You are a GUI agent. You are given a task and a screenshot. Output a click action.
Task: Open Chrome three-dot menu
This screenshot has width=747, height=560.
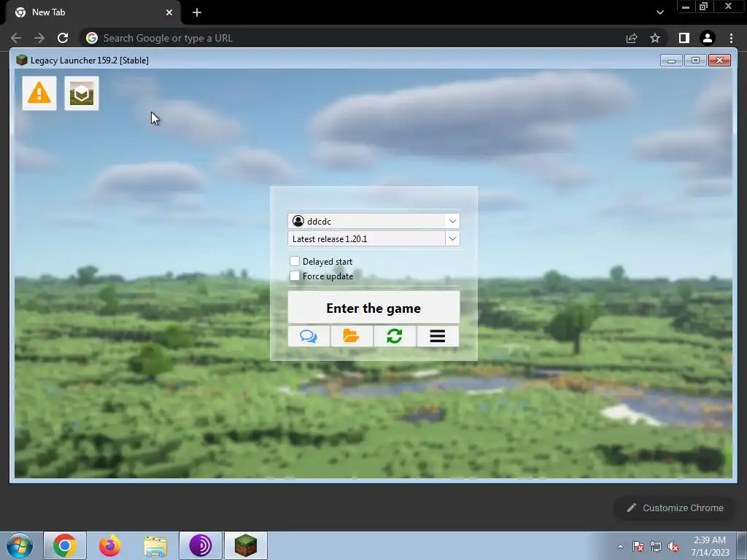tap(731, 38)
